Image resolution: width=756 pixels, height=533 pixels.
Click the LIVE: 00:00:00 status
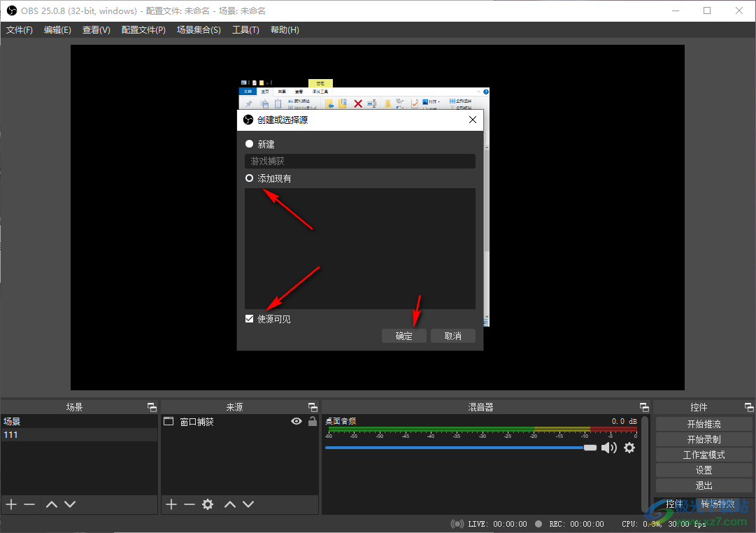(497, 524)
